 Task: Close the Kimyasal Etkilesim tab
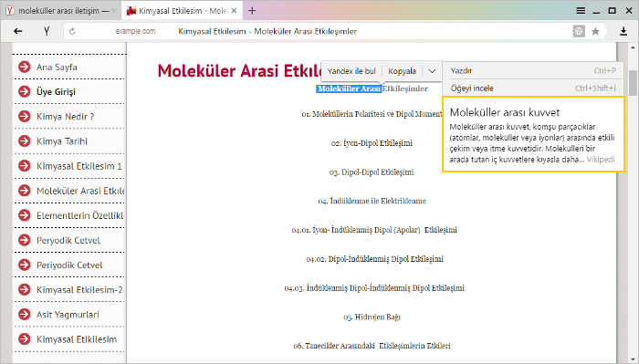234,11
